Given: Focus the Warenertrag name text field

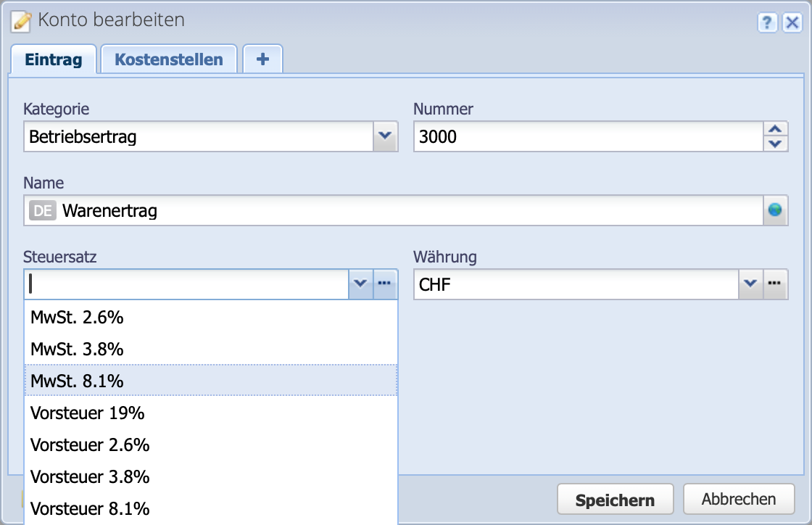Looking at the screenshot, I should point(290,210).
